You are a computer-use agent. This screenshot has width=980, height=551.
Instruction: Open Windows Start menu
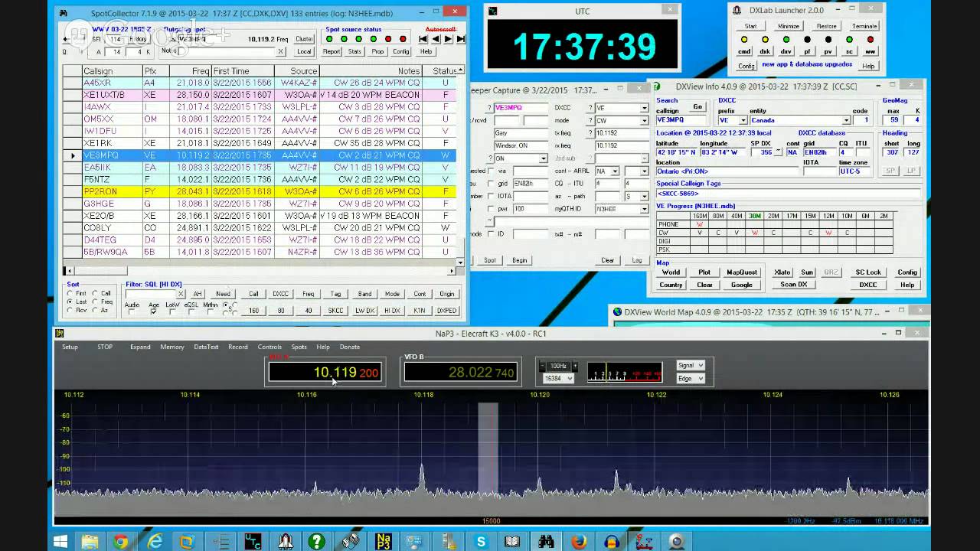tap(60, 542)
